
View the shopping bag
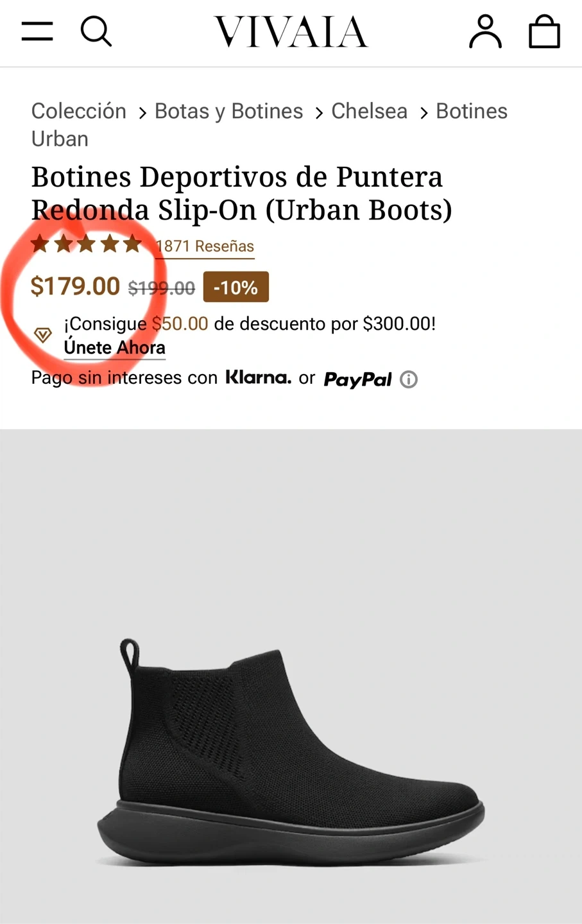[x=544, y=31]
